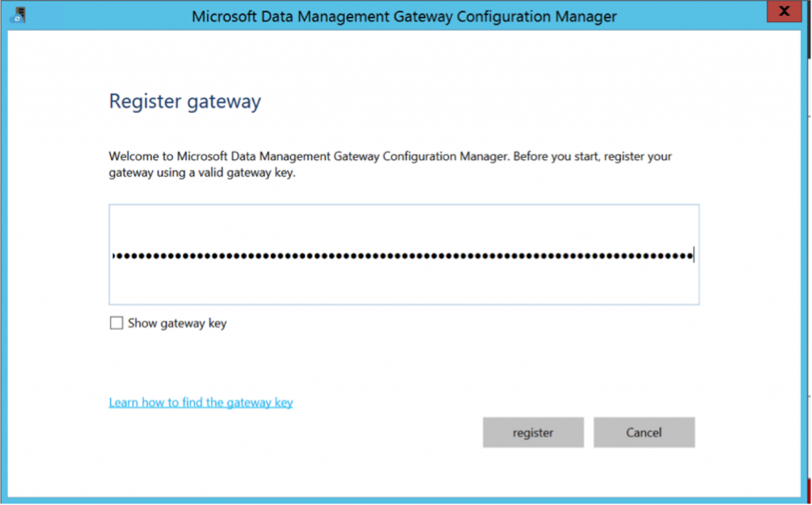
Task: Click the window title text in title bar
Action: click(404, 16)
